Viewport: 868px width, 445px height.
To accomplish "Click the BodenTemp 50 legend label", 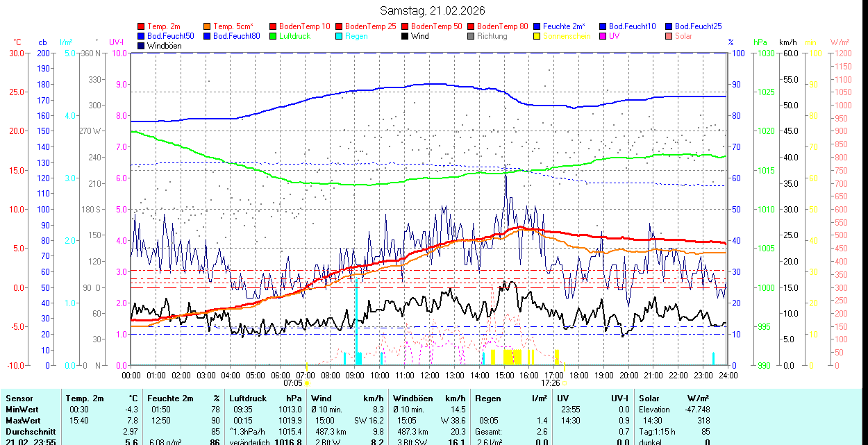I will (x=436, y=26).
